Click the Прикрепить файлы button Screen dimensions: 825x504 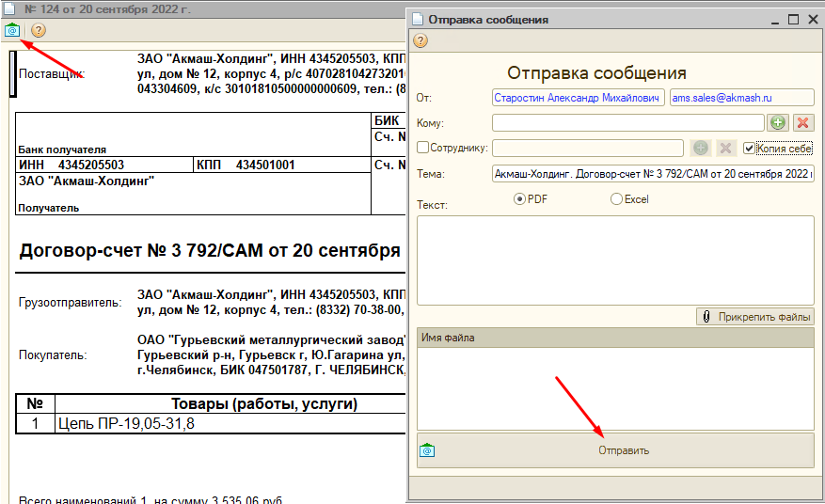[x=755, y=317]
